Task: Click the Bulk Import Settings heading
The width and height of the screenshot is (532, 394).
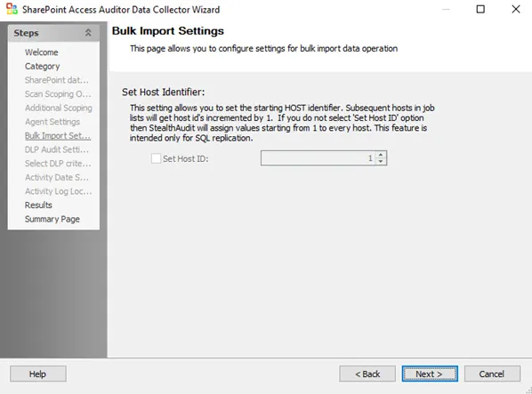Action: [168, 31]
